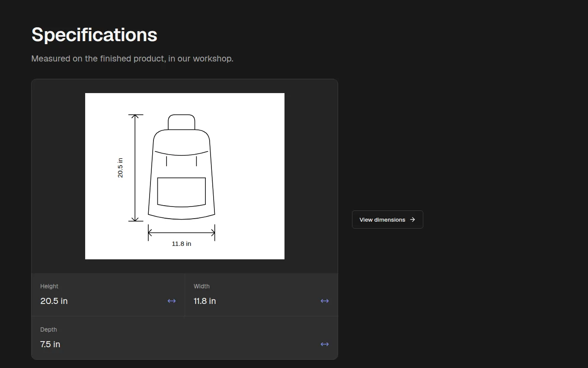Click the rotated 20.5 in diagram label

[x=120, y=168]
